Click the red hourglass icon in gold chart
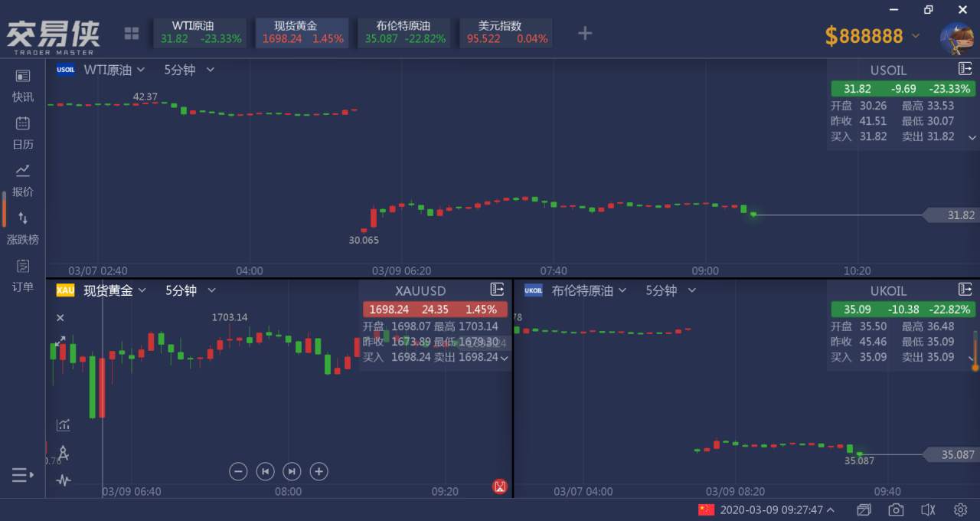 500,486
